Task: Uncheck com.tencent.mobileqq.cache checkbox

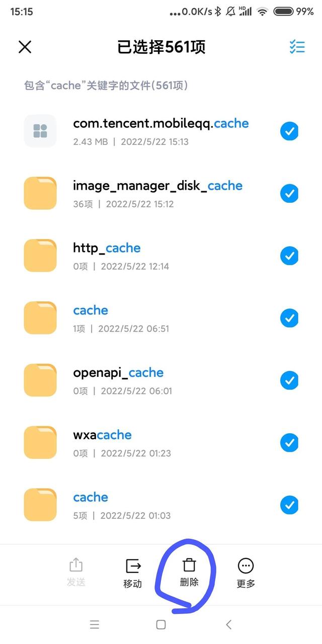Action: coord(289,131)
